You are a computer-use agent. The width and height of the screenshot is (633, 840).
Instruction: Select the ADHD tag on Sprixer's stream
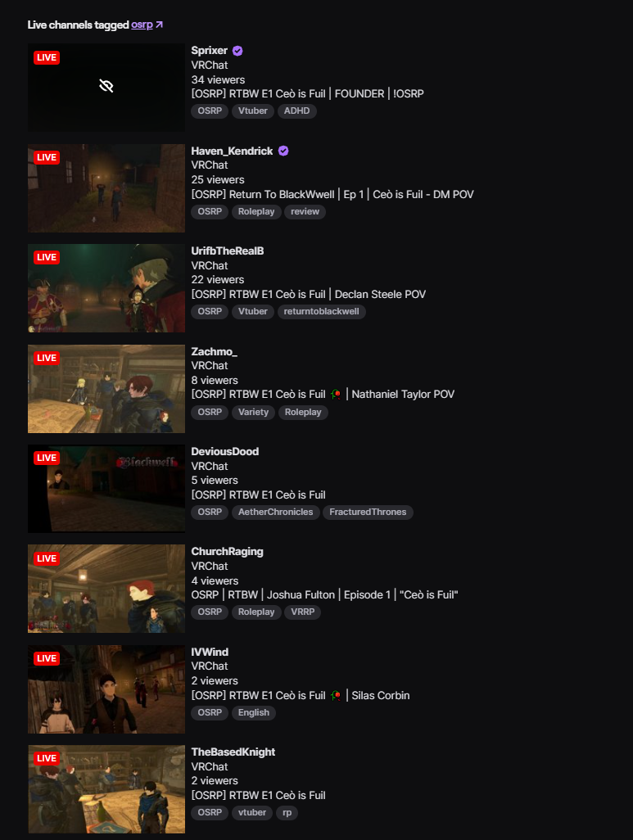[x=297, y=111]
